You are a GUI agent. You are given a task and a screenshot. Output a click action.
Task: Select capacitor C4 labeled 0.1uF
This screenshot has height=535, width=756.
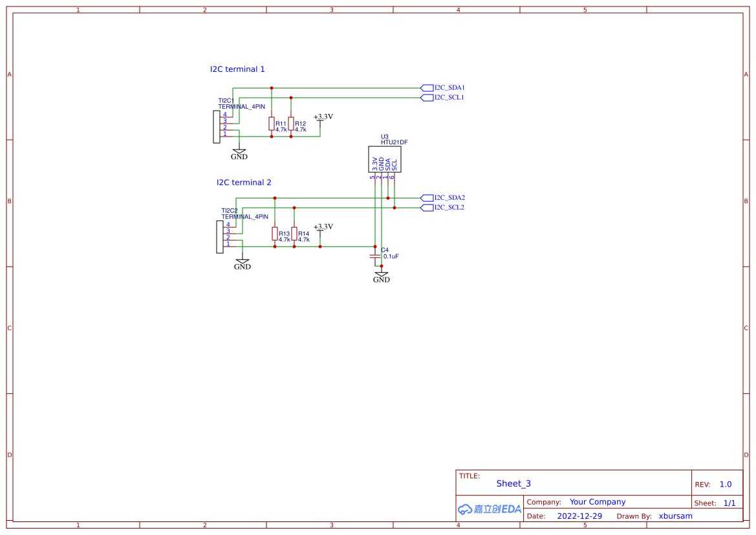[x=375, y=257]
